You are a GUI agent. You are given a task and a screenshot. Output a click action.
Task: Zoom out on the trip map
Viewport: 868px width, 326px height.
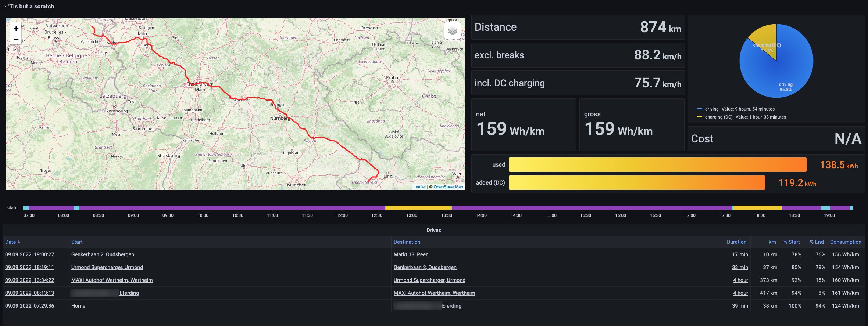[16, 40]
